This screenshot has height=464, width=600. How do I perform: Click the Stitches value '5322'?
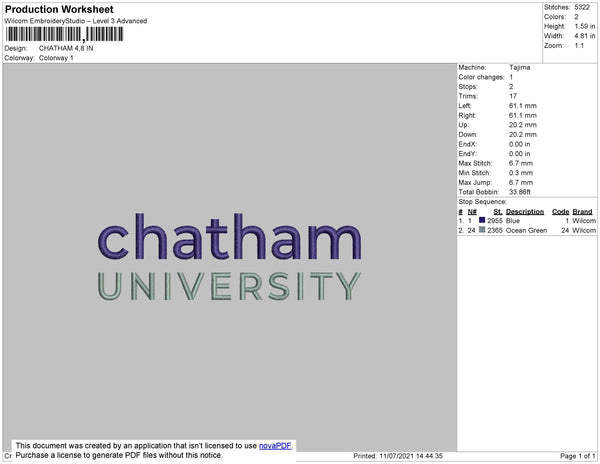tap(582, 7)
